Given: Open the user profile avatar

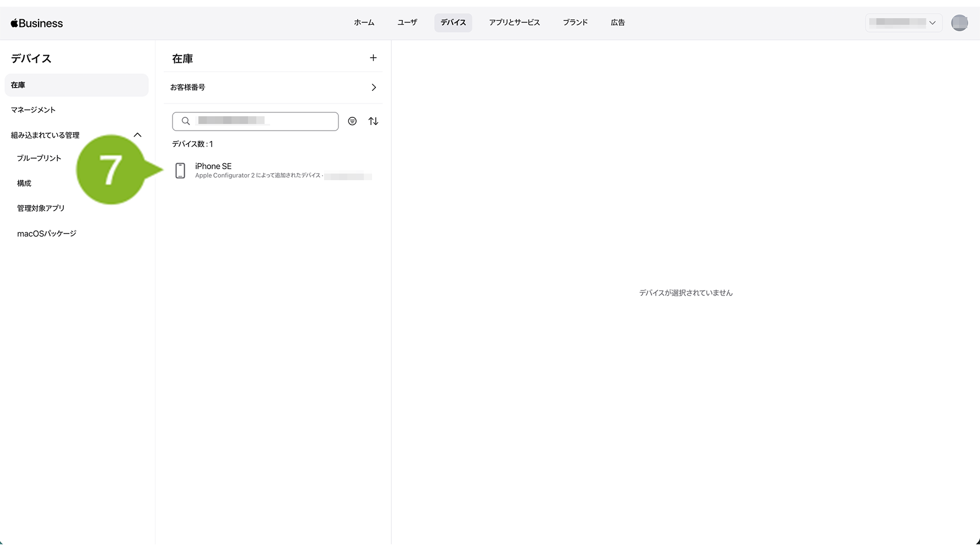Looking at the screenshot, I should [959, 23].
